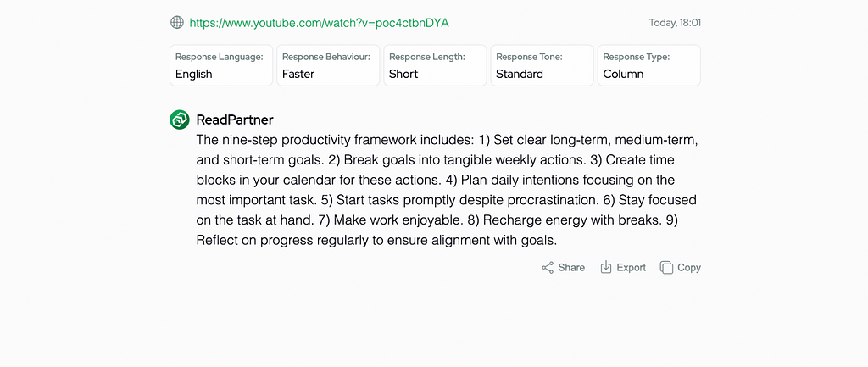Click the nine-step framework response text

[447, 190]
